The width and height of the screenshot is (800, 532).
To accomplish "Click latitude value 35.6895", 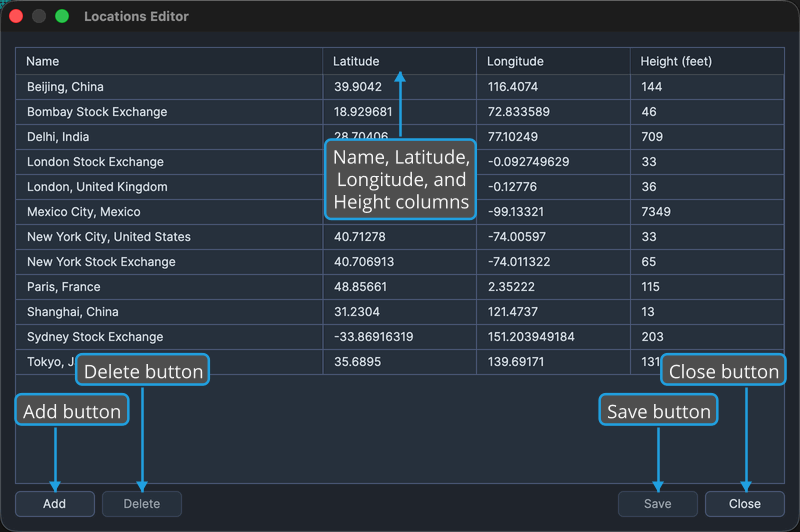I will coord(357,362).
